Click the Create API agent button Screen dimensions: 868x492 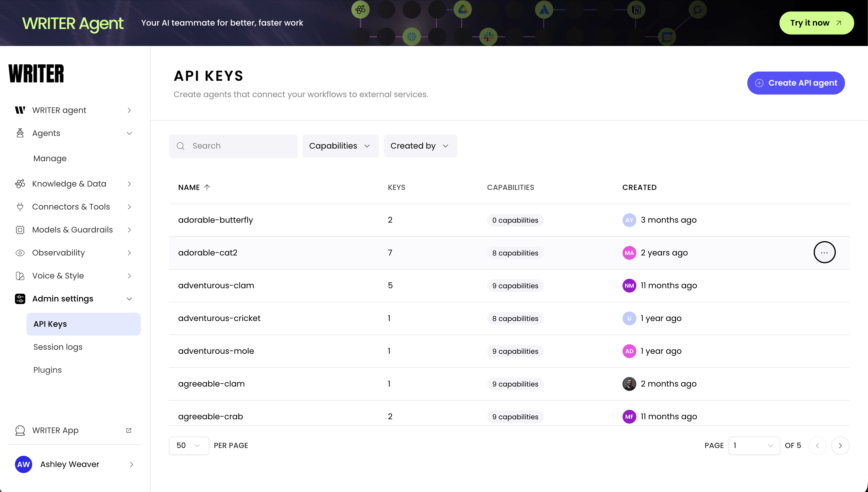(x=796, y=83)
